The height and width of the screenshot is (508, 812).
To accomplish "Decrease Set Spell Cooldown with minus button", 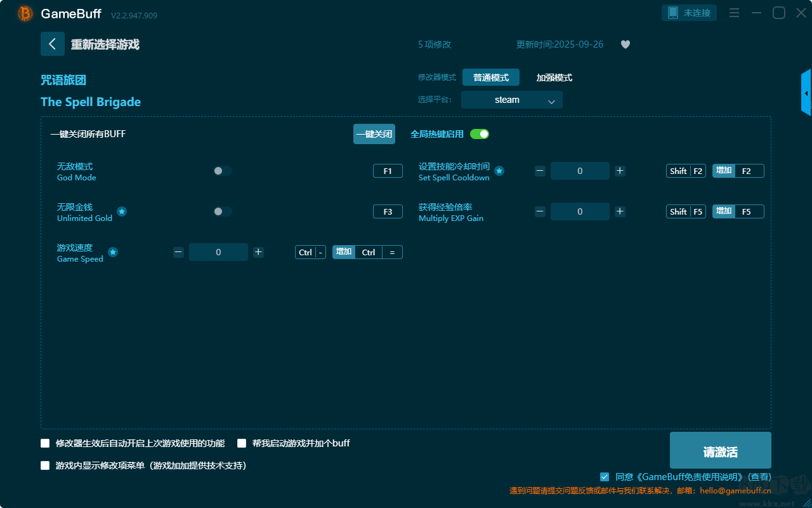I will coord(540,171).
